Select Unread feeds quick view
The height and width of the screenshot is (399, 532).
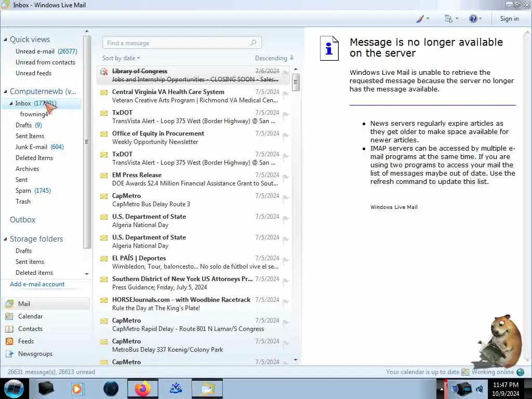coord(34,73)
